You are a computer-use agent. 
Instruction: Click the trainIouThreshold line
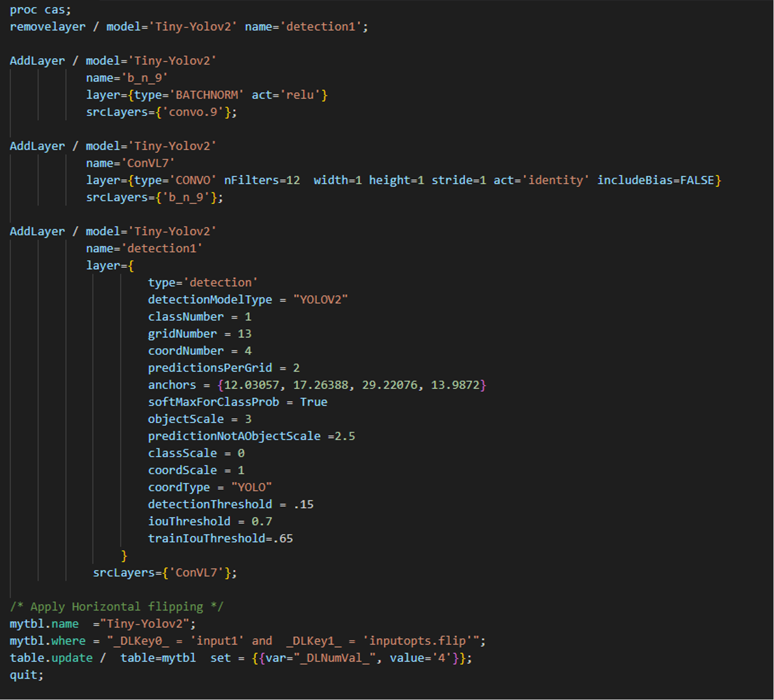pyautogui.click(x=220, y=539)
